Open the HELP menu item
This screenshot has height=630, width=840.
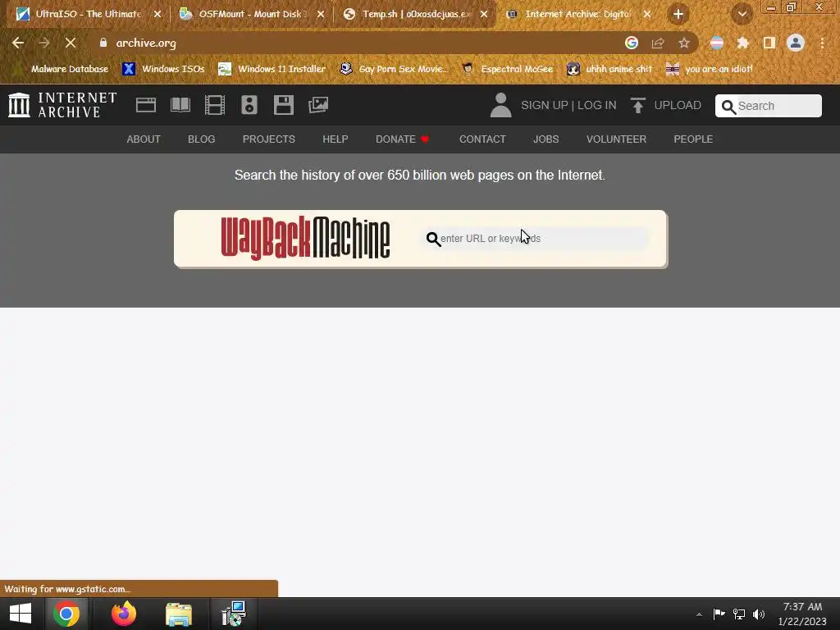point(336,139)
